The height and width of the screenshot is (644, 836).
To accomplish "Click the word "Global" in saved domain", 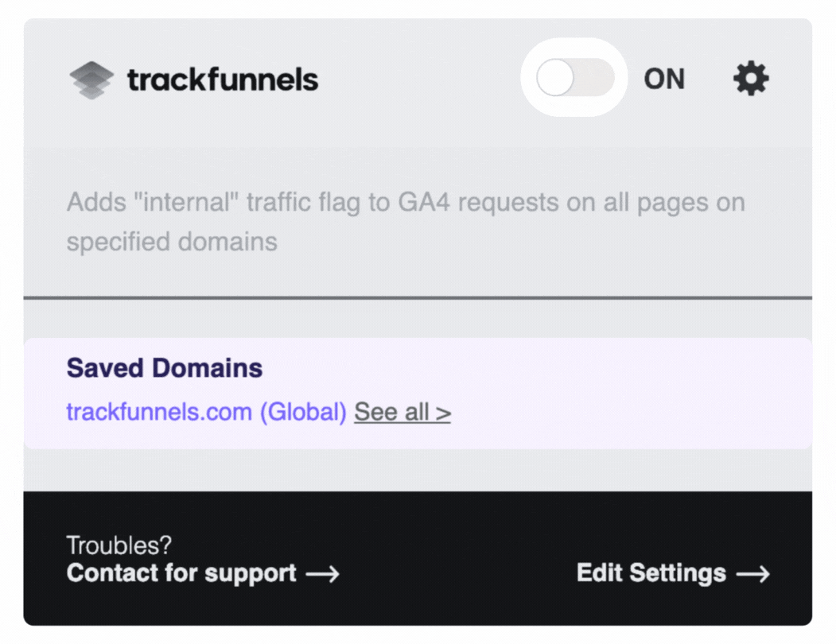I will [303, 412].
